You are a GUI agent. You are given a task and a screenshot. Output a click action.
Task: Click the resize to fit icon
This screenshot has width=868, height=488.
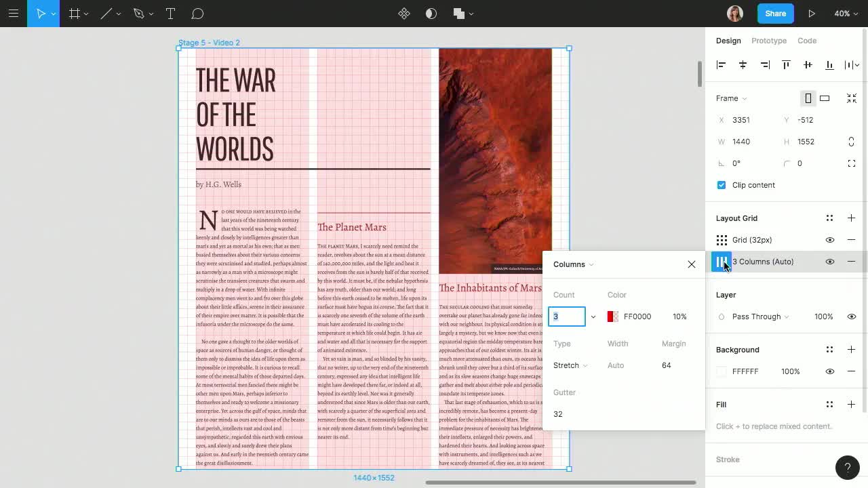pos(852,98)
